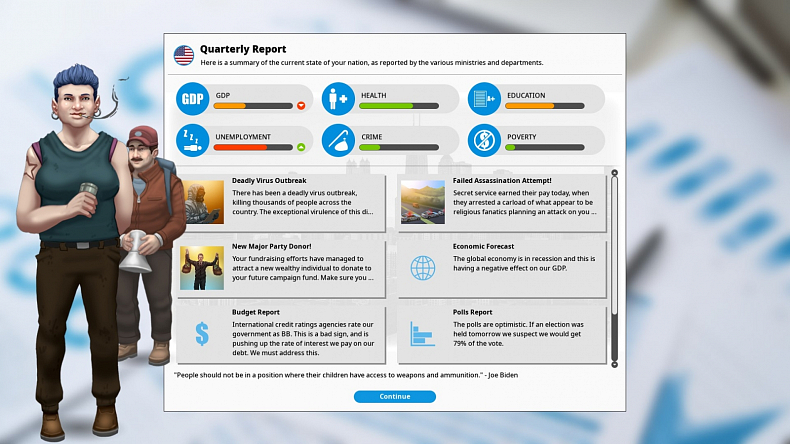Click the Education progress bar

pyautogui.click(x=545, y=106)
